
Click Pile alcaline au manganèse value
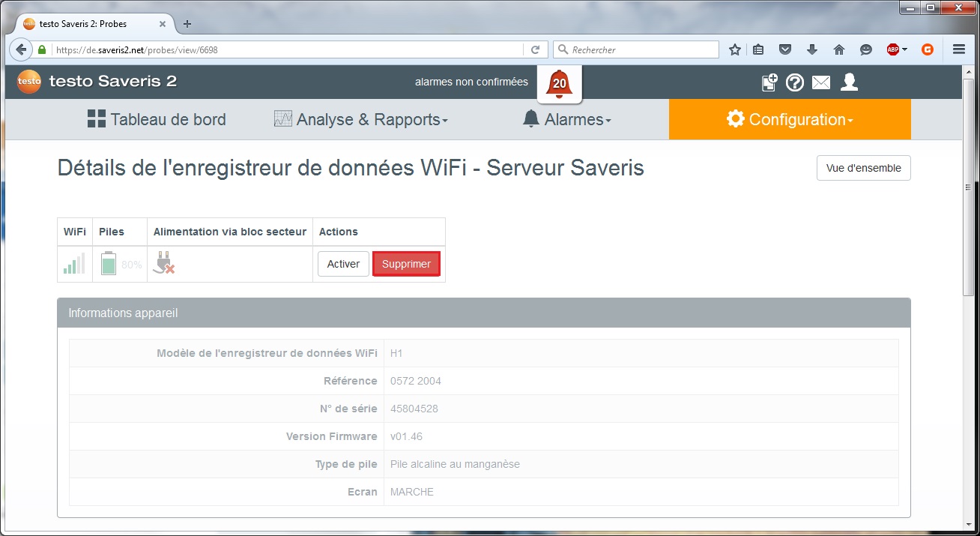pos(455,464)
